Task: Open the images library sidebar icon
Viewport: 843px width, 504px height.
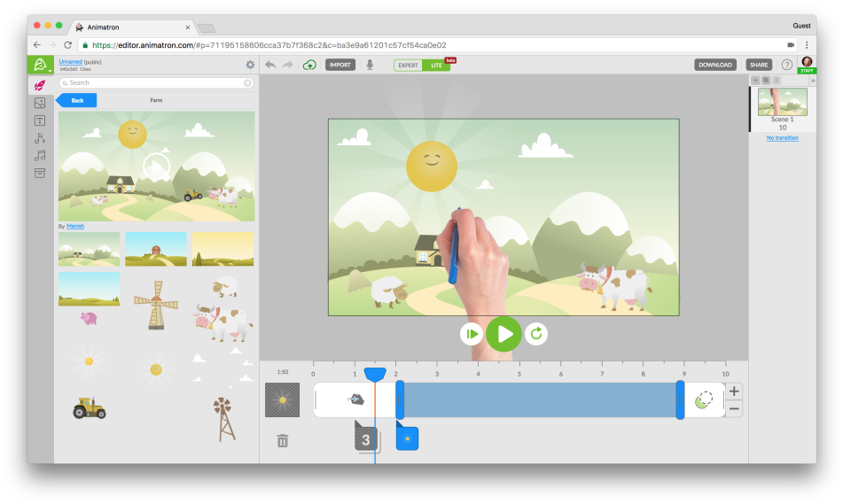Action: coord(40,103)
